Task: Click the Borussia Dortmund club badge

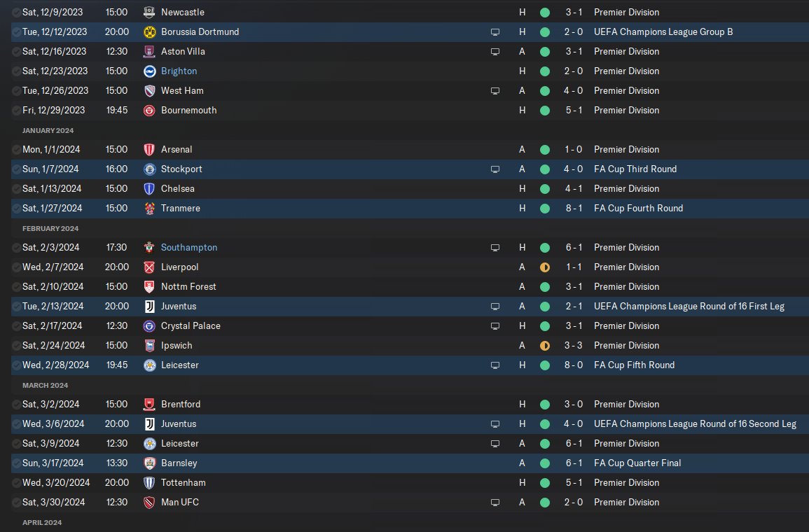Action: pyautogui.click(x=148, y=31)
